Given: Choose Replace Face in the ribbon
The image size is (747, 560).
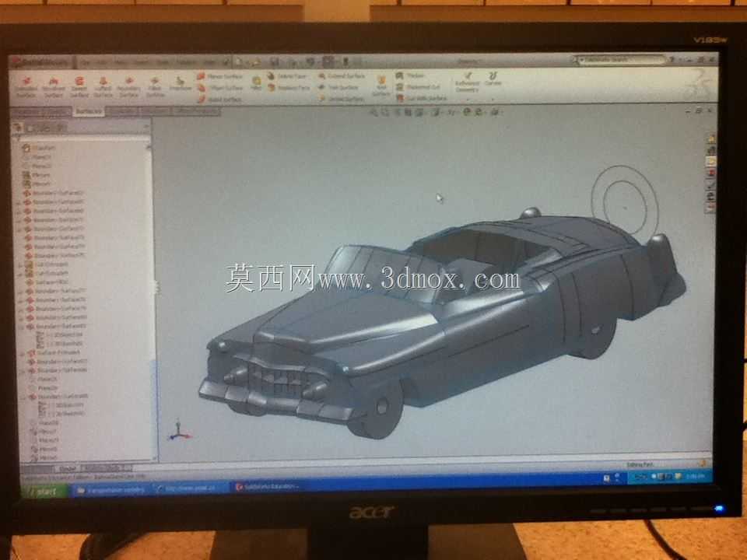Looking at the screenshot, I should coord(289,88).
